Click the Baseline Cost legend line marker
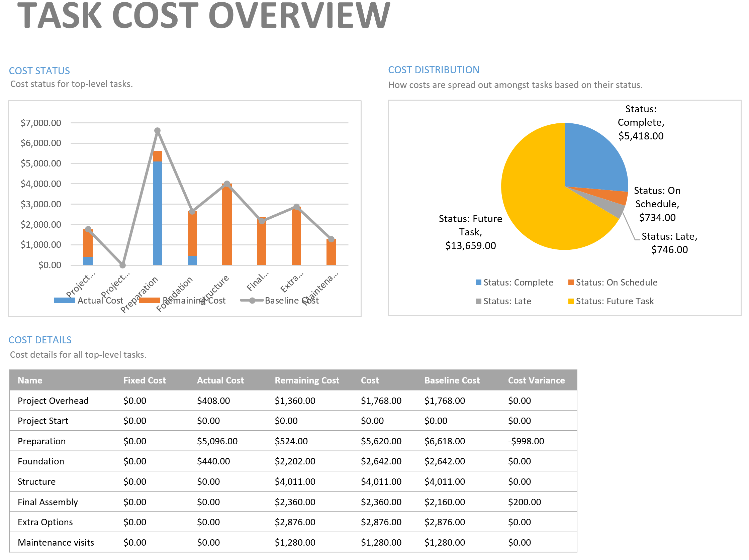The width and height of the screenshot is (749, 560). point(252,300)
